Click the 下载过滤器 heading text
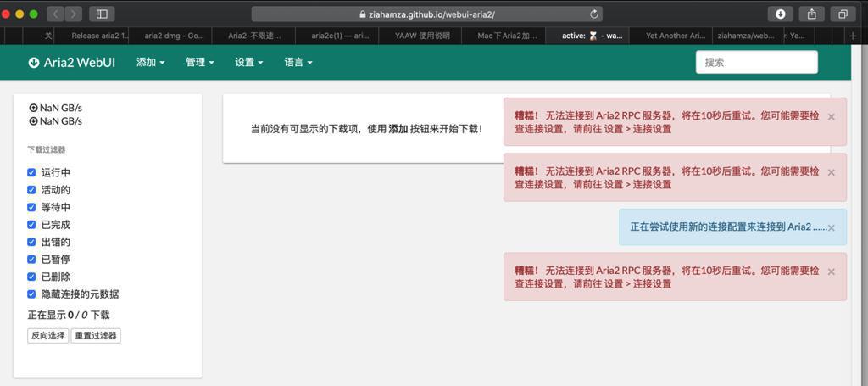 (x=47, y=149)
